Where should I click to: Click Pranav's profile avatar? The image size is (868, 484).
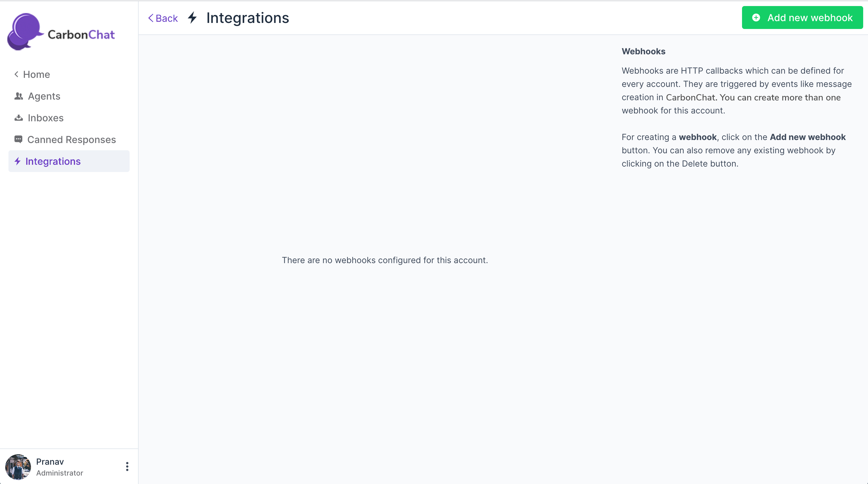tap(18, 467)
